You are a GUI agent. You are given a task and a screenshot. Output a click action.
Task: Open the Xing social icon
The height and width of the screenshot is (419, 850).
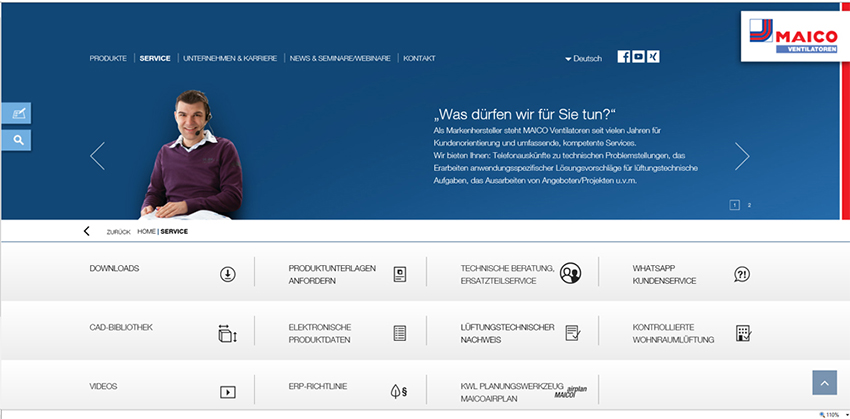pos(653,57)
